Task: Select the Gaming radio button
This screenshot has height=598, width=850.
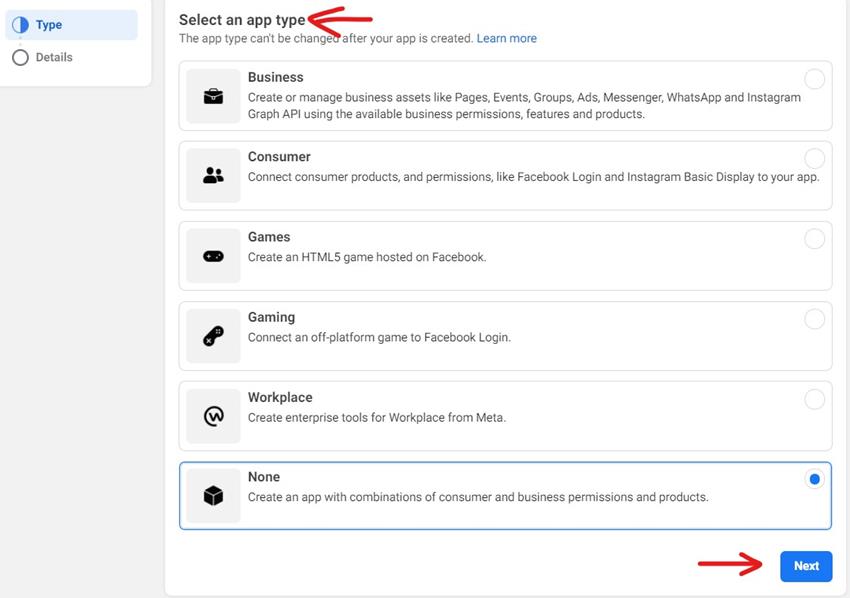Action: pyautogui.click(x=815, y=317)
